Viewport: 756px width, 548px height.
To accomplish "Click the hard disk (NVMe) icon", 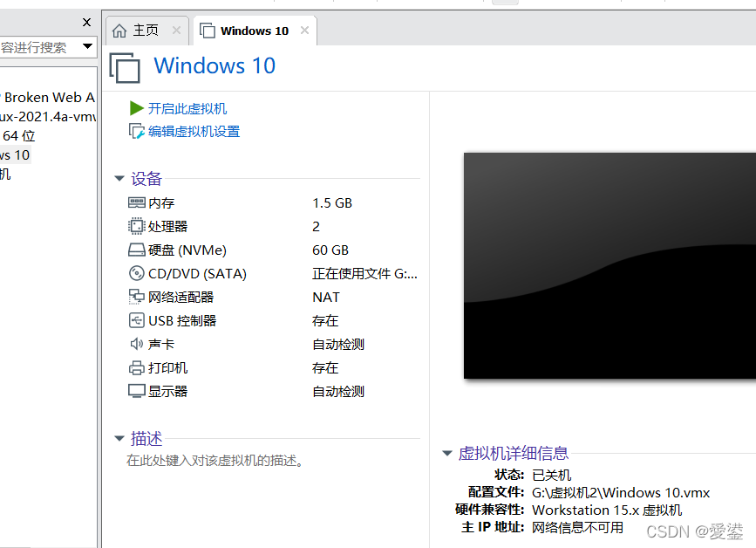I will 136,250.
